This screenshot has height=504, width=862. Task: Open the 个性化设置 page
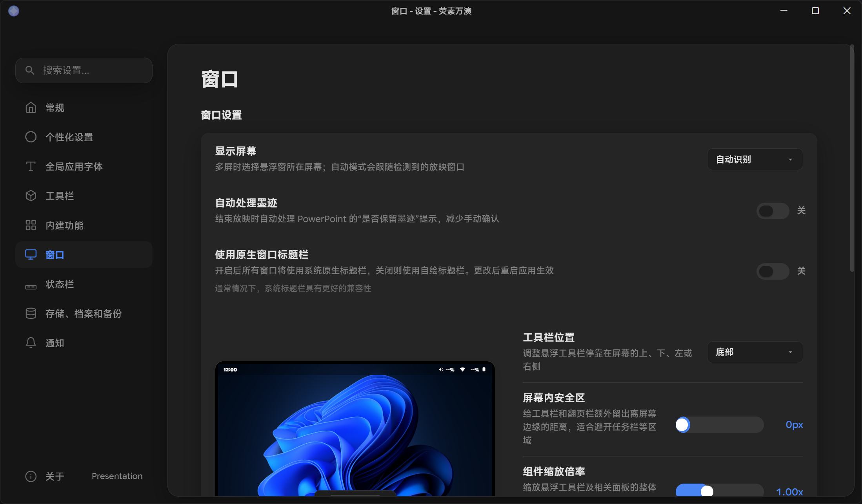pyautogui.click(x=84, y=137)
